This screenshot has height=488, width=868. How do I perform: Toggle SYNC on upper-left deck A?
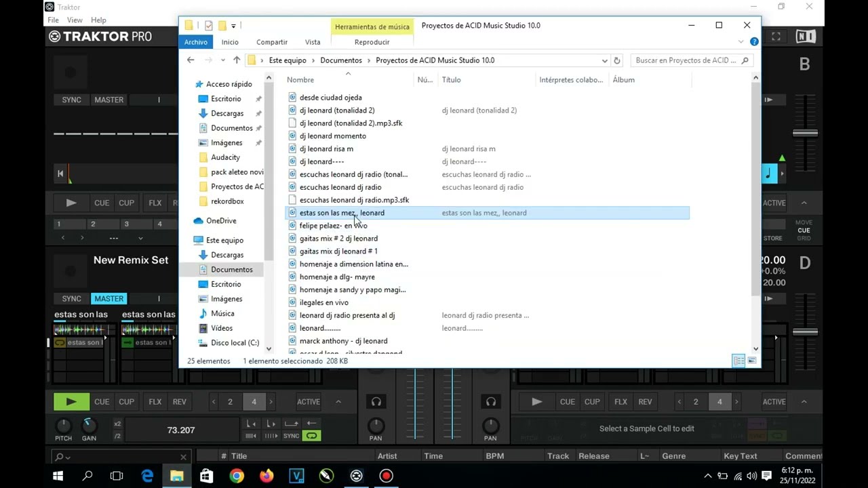(71, 100)
